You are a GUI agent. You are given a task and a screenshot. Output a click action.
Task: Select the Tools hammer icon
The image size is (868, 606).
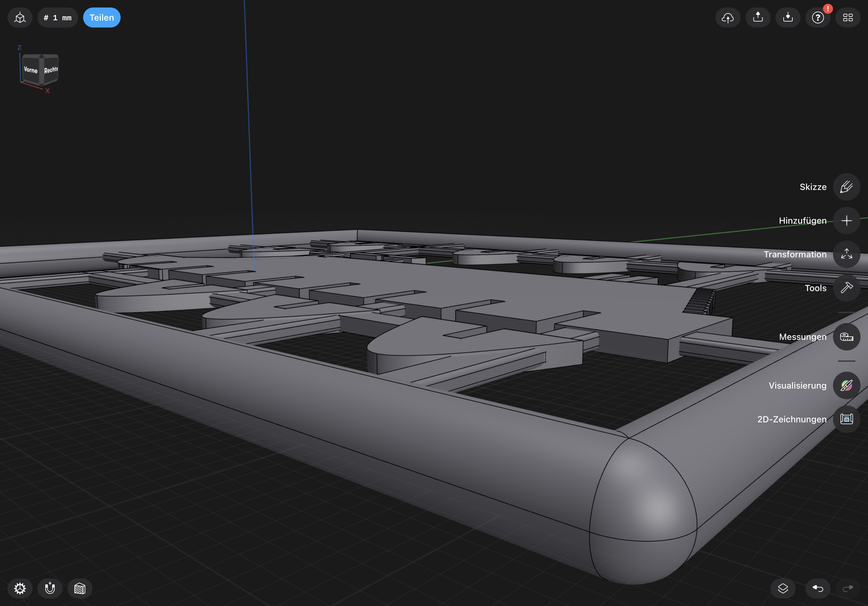[846, 288]
